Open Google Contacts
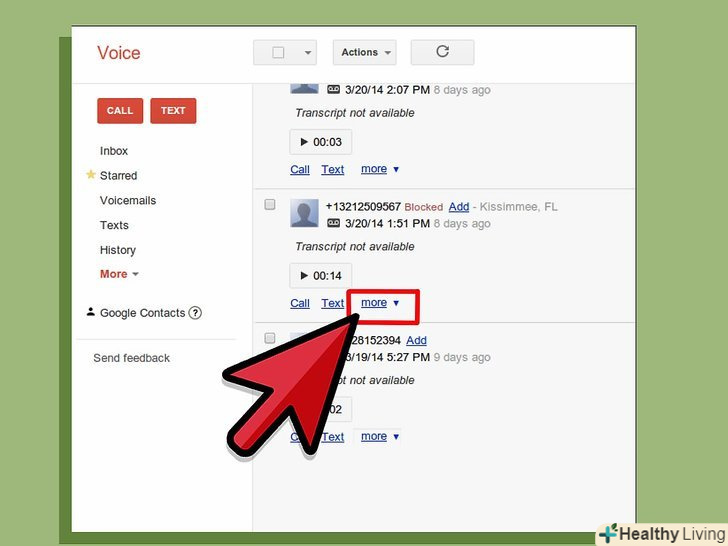 (143, 313)
